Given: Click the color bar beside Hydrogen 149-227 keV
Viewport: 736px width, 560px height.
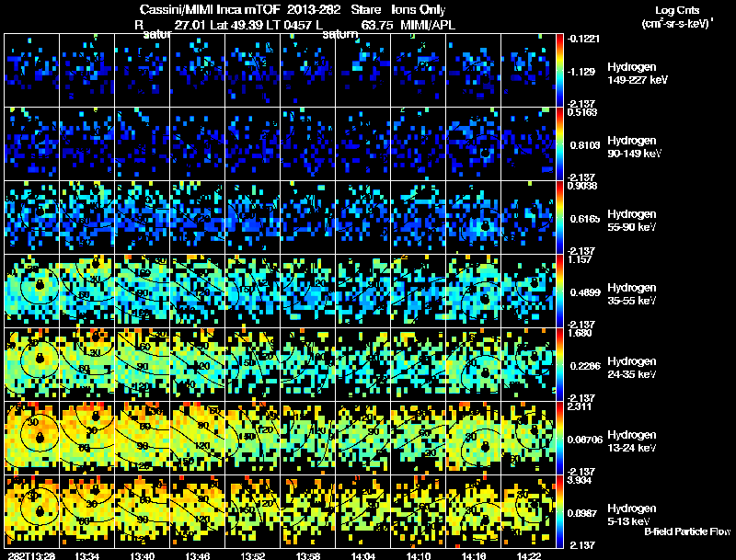Looking at the screenshot, I should click(559, 71).
